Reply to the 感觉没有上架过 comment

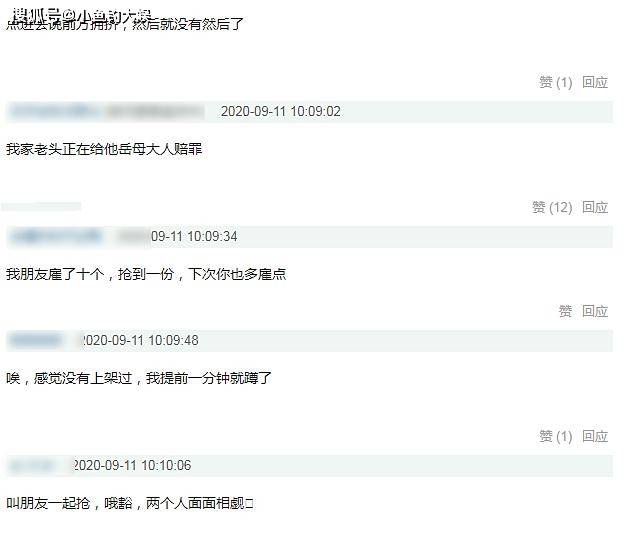click(595, 437)
